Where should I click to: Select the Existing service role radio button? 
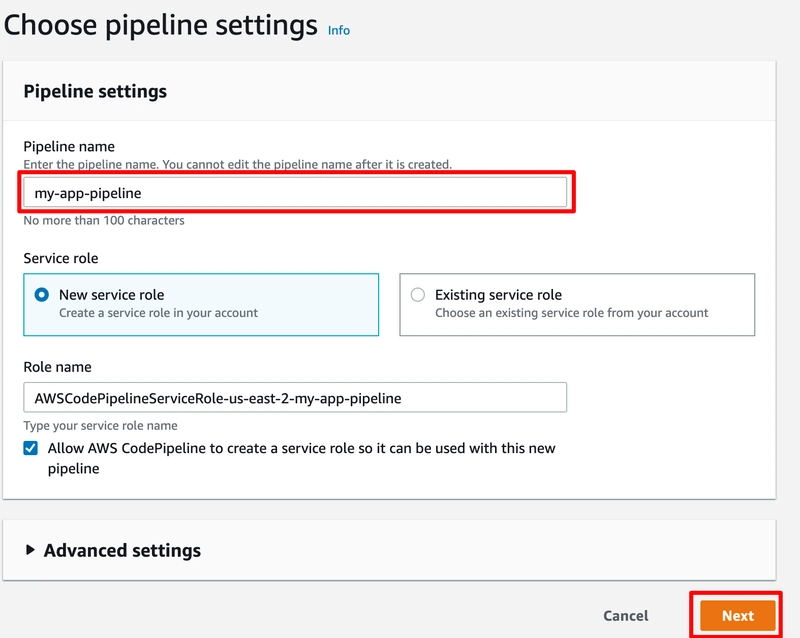tap(418, 295)
